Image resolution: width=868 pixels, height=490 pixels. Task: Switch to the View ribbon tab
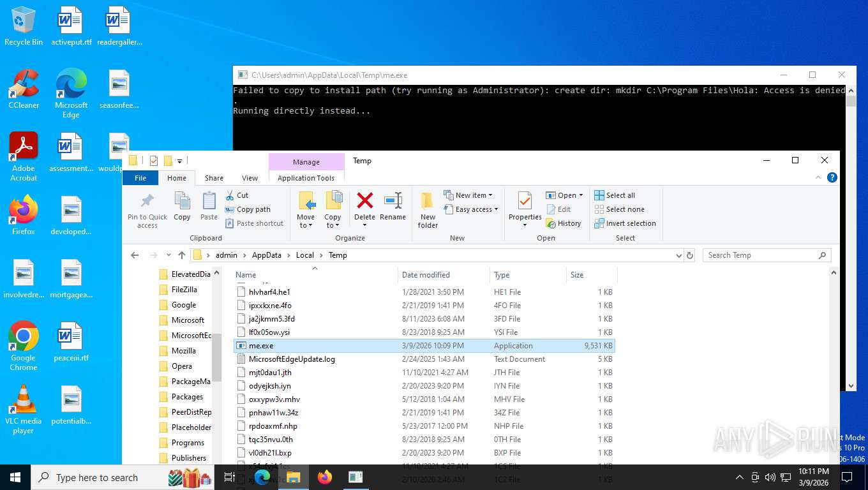coord(250,178)
